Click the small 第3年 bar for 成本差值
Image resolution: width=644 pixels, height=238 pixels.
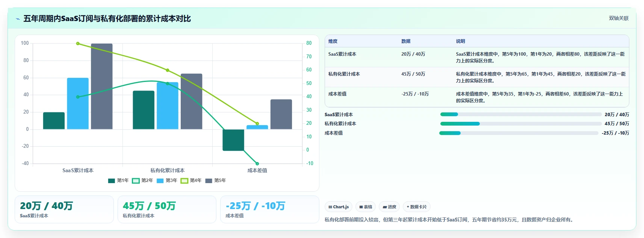[257, 127]
